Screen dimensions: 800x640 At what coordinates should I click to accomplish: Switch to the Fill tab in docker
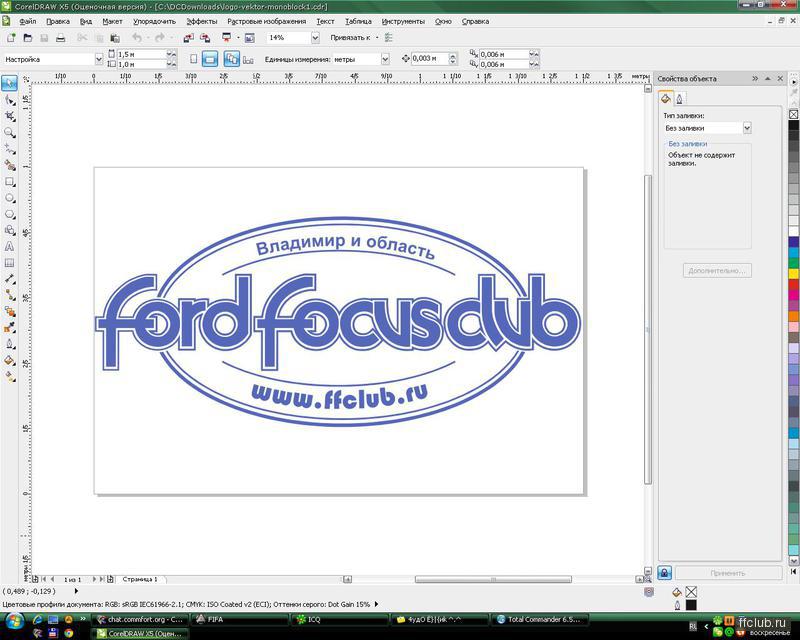click(665, 98)
